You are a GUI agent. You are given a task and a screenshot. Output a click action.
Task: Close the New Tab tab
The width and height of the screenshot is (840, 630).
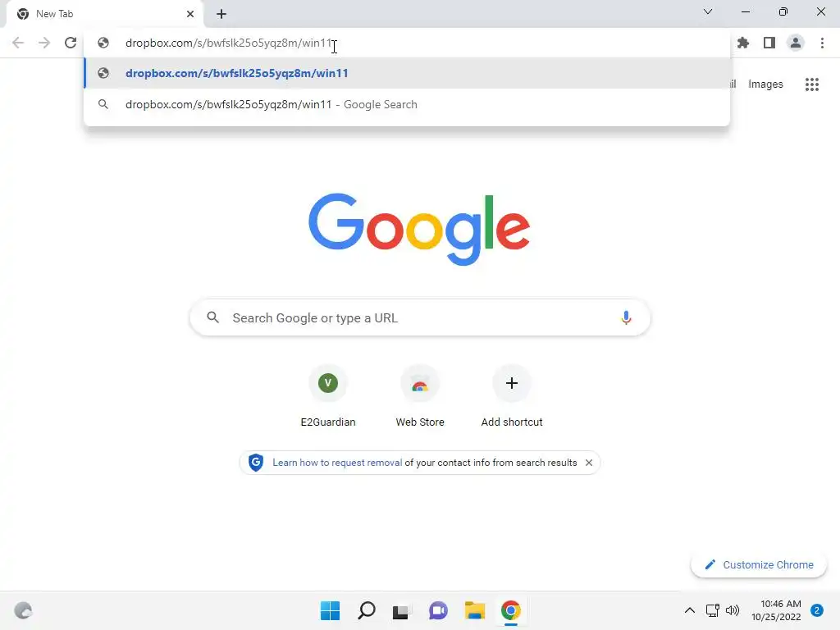click(x=190, y=14)
